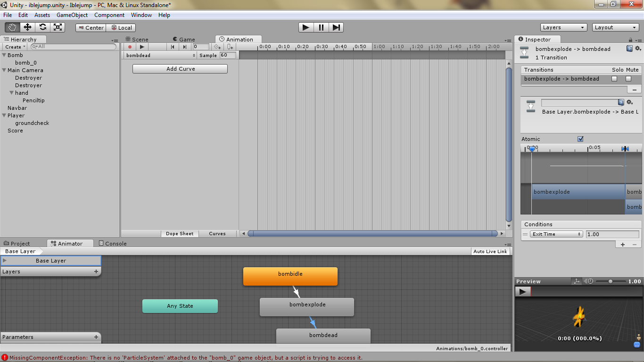Select the bombidle state node
This screenshot has height=362, width=644.
(x=290, y=276)
